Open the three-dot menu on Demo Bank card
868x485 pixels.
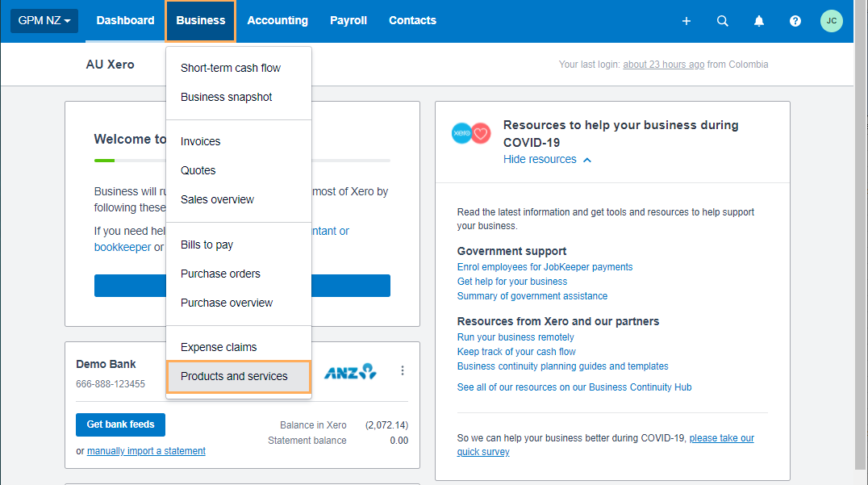pos(403,370)
